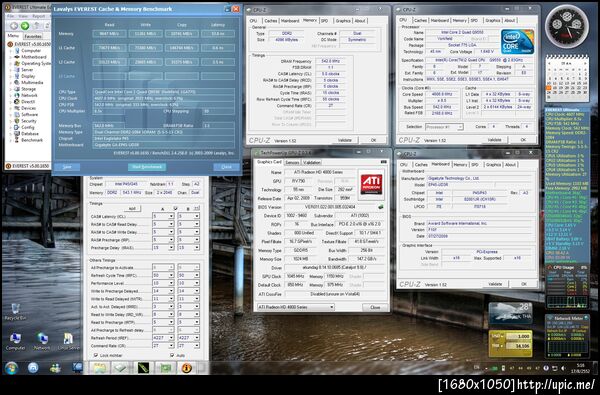
Task: Click the GPU-Z BIOS save chip icon
Action: pos(381,207)
